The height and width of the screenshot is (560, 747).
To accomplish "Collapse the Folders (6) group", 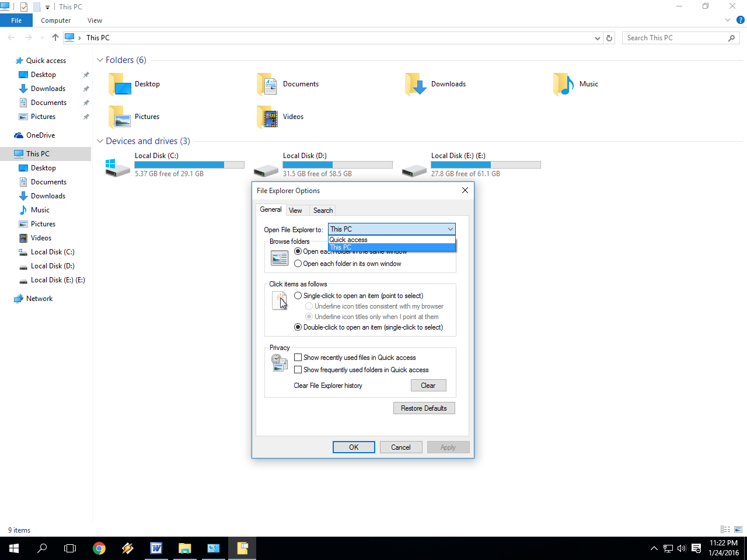I will click(100, 60).
